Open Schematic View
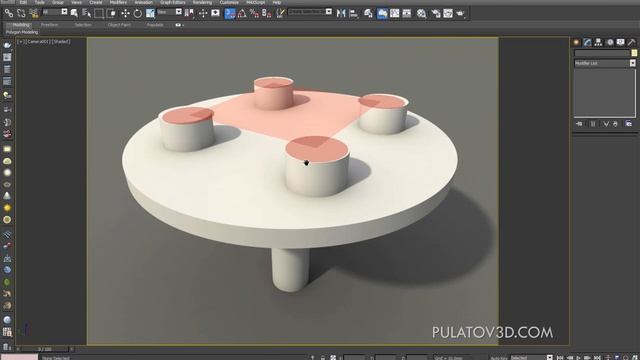Screen dimensions: 640x360 [x=407, y=13]
